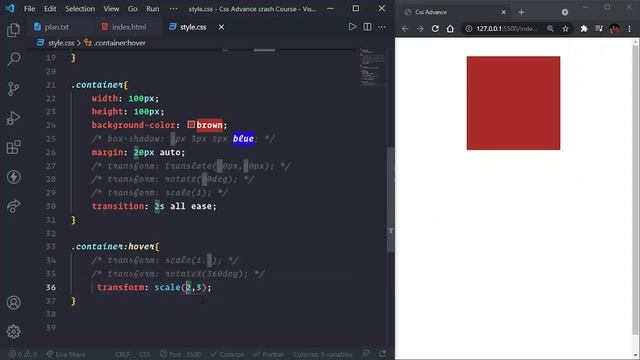Click CSS language mode in status bar
Image resolution: width=640 pixels, height=360 pixels.
click(x=144, y=354)
